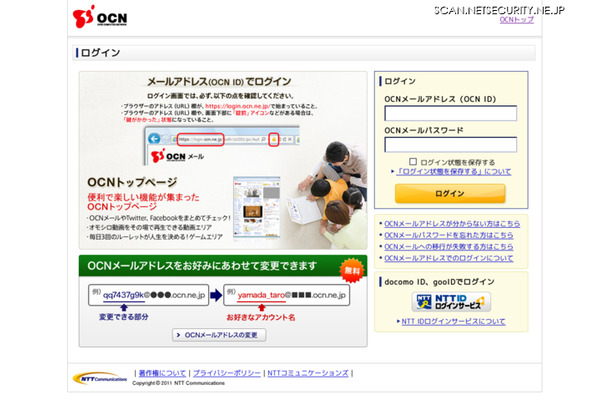The height and width of the screenshot is (400, 610).
Task: Open OCNメールパスワードを忘れた方はこちら link
Action: click(x=449, y=235)
